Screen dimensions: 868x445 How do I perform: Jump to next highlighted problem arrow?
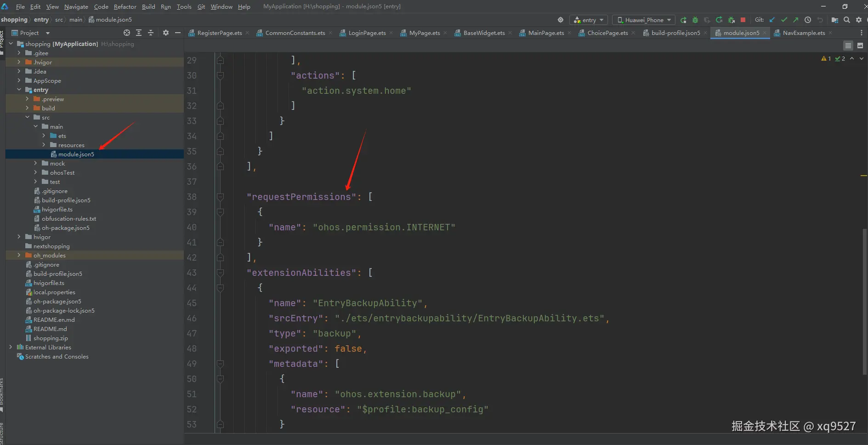coord(862,58)
